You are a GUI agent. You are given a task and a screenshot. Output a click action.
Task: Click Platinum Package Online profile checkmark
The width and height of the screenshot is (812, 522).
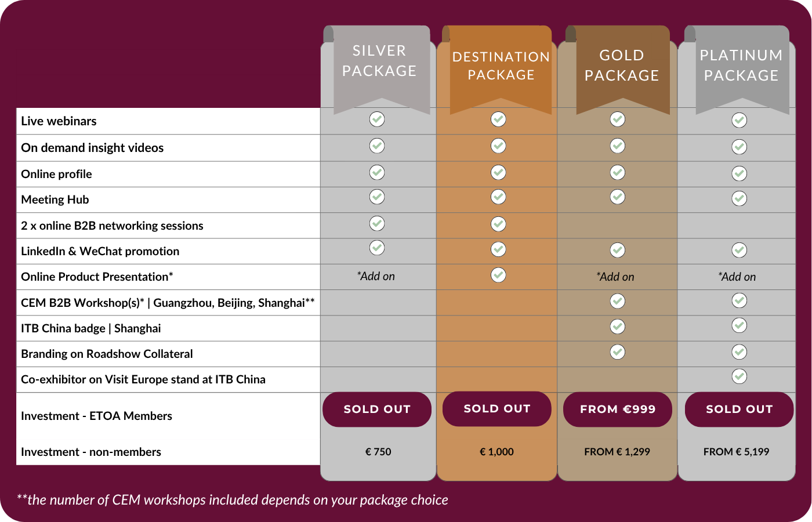tap(739, 173)
